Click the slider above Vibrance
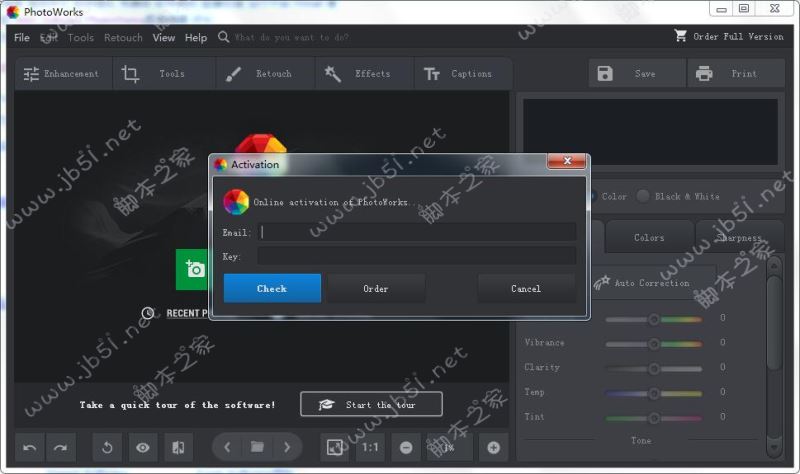800x474 pixels. [x=654, y=319]
